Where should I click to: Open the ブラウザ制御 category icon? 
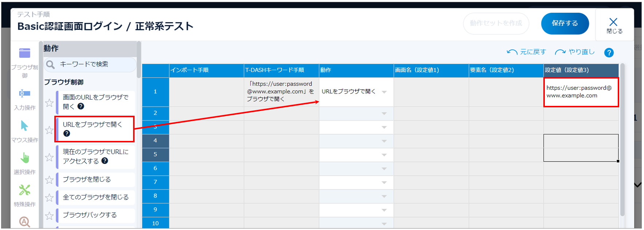[x=24, y=53]
